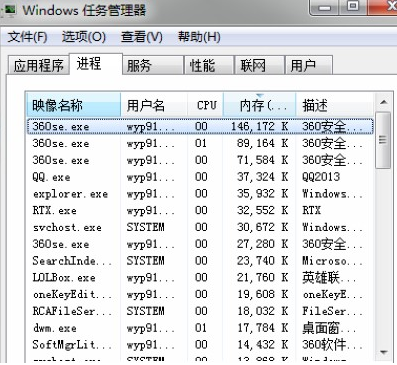
Task: Switch to the 应用程序 tab
Action: (x=38, y=65)
